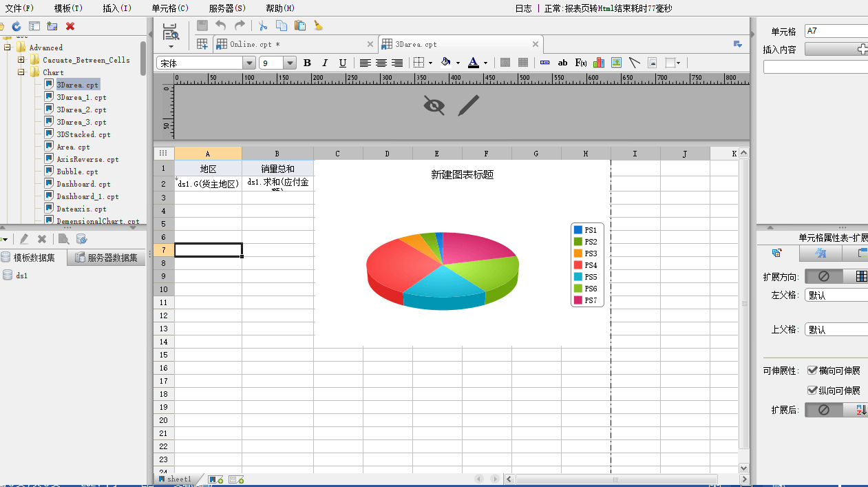The height and width of the screenshot is (487, 868).
Task: Toggle italic formatting
Action: (325, 63)
